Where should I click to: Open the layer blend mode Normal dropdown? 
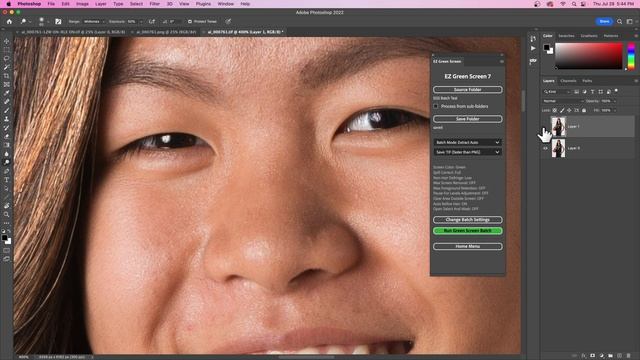point(563,101)
